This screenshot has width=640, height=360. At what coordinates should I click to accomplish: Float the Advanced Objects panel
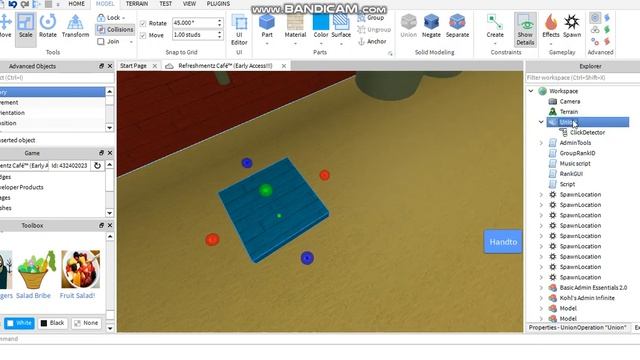101,66
